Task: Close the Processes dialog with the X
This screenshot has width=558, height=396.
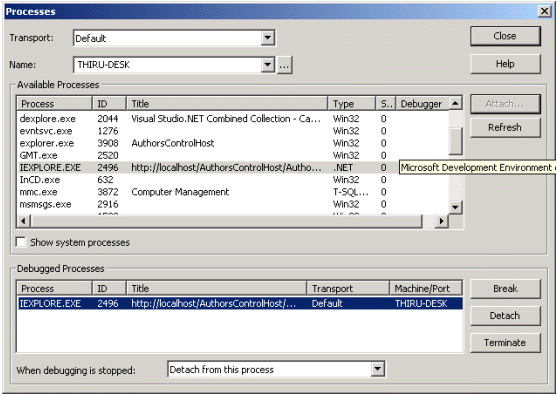Action: click(544, 11)
